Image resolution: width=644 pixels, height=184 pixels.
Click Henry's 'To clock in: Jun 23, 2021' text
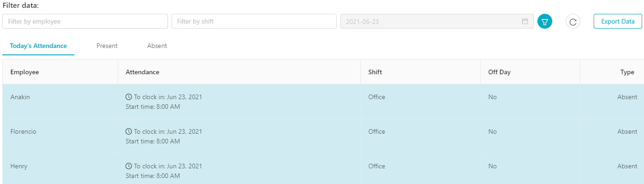[x=168, y=166]
